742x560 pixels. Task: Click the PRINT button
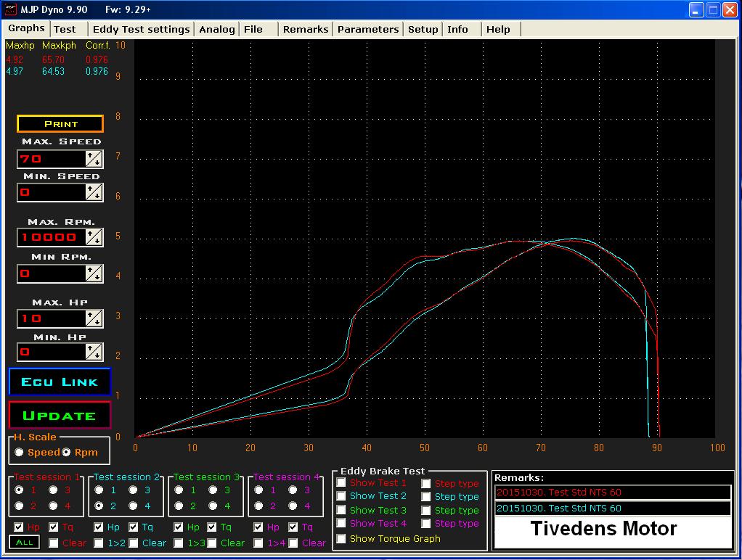point(60,124)
